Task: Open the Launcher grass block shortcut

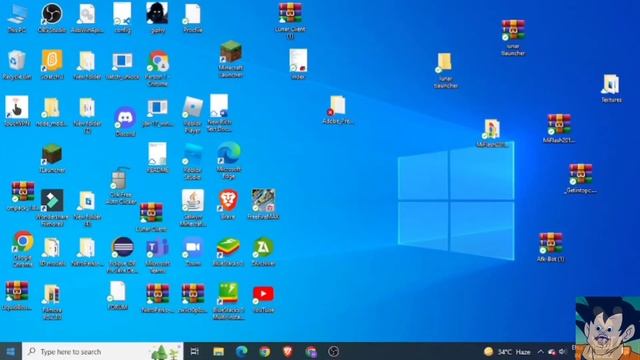Action: coord(52,158)
